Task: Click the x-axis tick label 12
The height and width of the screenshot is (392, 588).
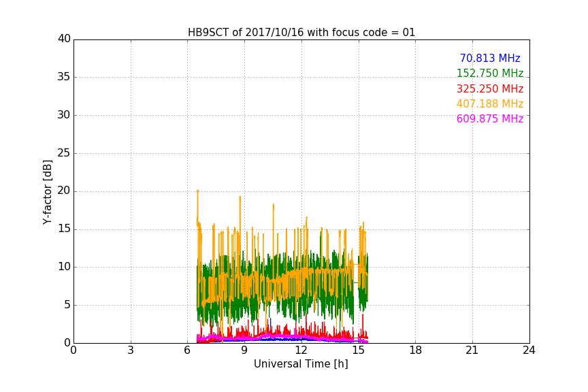Action: [x=301, y=350]
